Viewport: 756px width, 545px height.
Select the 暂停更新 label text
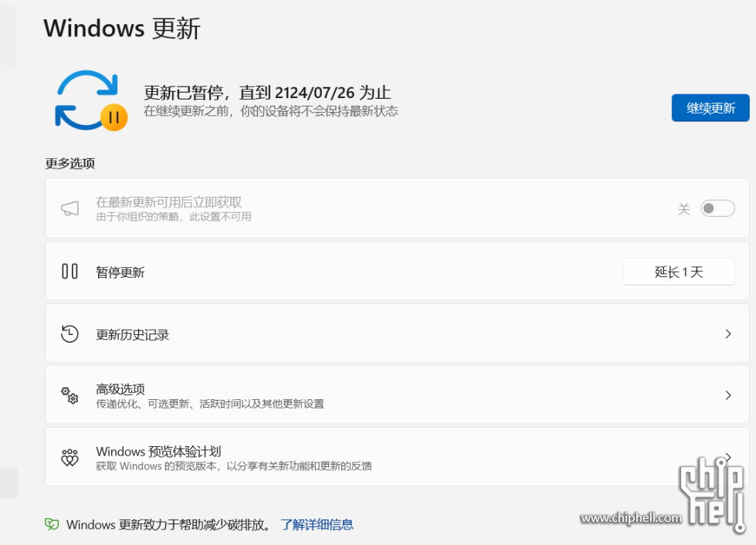click(120, 272)
